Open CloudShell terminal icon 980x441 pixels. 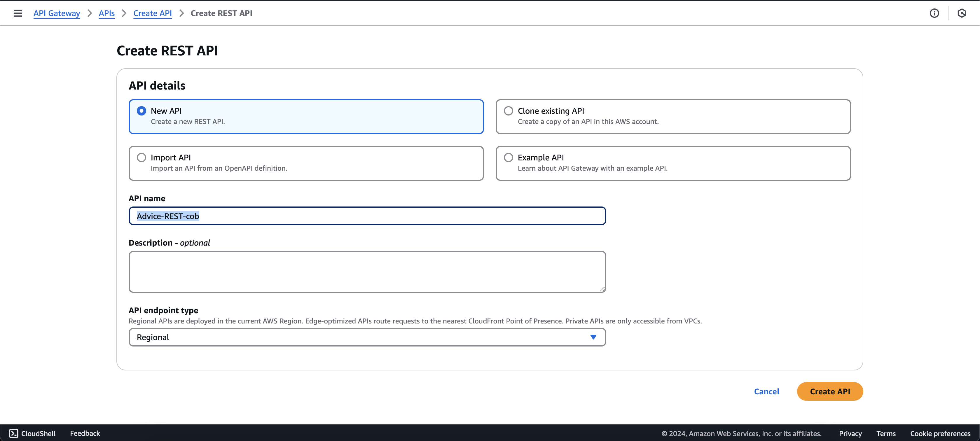[x=14, y=433]
